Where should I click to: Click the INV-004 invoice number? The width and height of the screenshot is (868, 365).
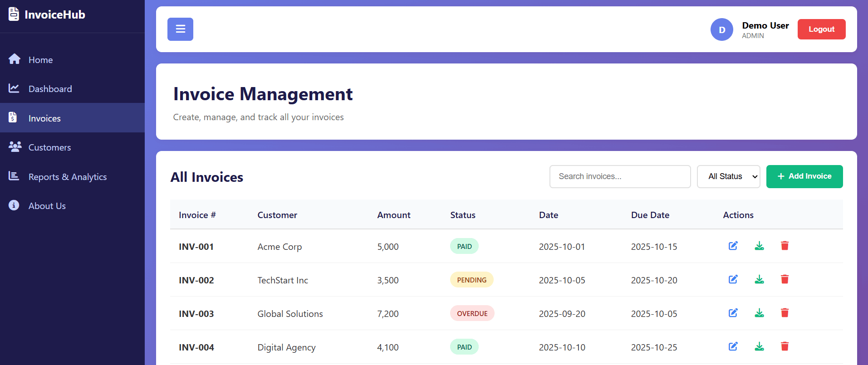[196, 347]
